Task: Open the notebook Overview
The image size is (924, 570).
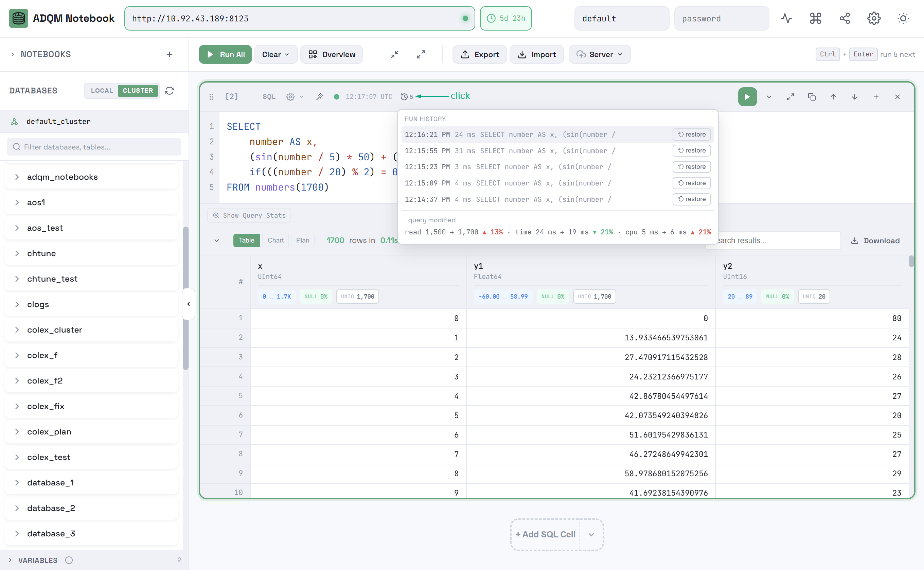Action: (x=332, y=54)
